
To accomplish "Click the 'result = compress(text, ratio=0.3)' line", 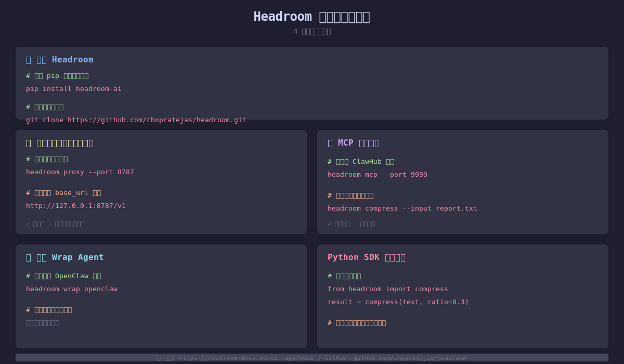I will (x=398, y=302).
